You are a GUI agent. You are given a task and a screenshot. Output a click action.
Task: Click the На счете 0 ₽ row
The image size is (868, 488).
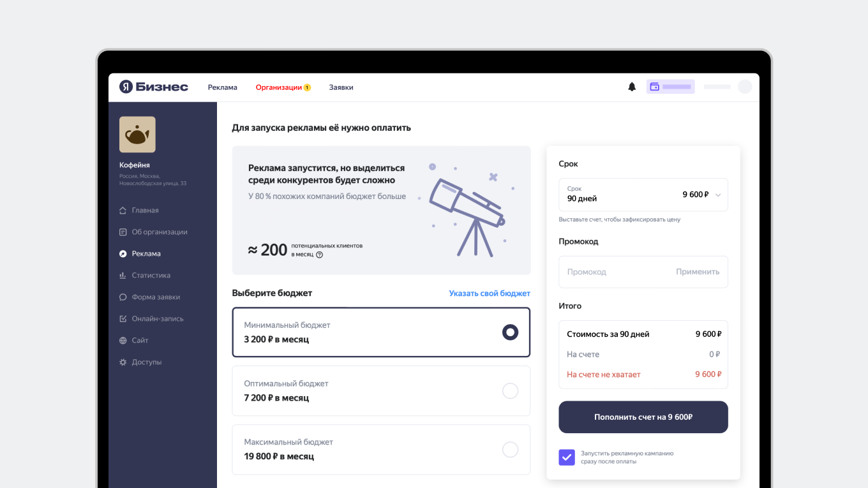(643, 354)
